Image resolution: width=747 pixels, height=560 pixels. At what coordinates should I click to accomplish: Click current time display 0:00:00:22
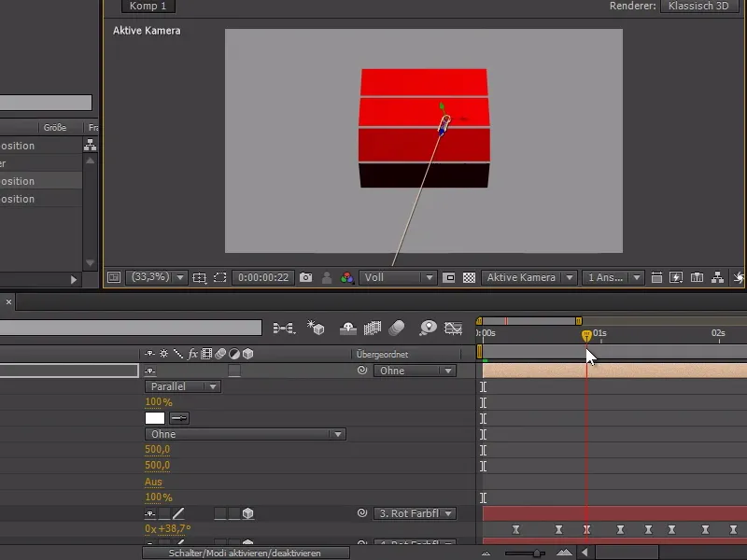[263, 277]
